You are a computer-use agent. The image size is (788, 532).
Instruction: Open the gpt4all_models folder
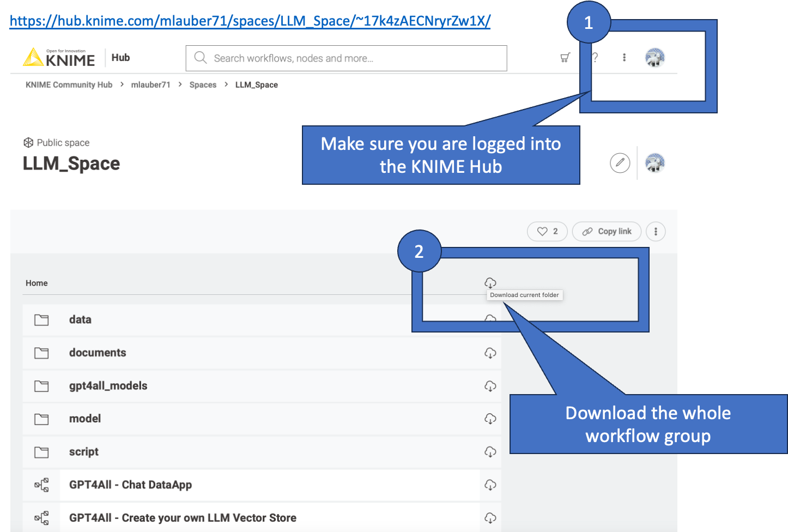[108, 386]
